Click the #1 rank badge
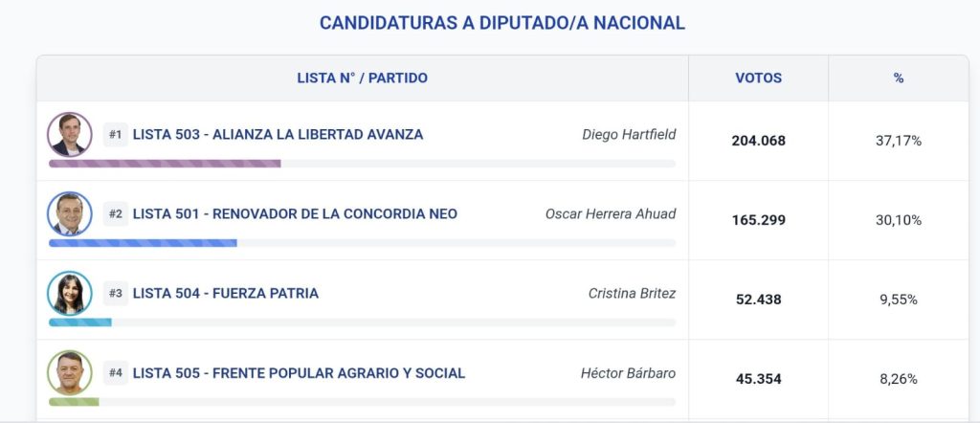Viewport: 980px width, 423px height. pyautogui.click(x=115, y=135)
